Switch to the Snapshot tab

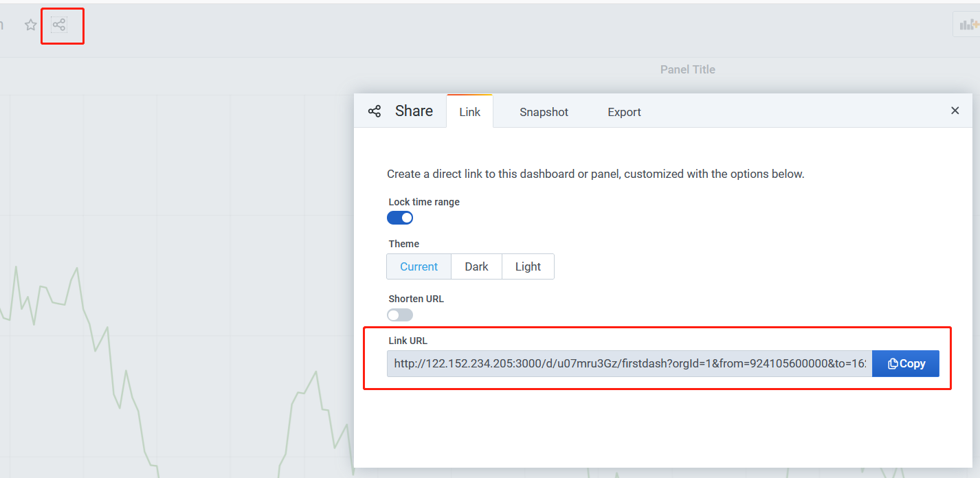(x=544, y=112)
